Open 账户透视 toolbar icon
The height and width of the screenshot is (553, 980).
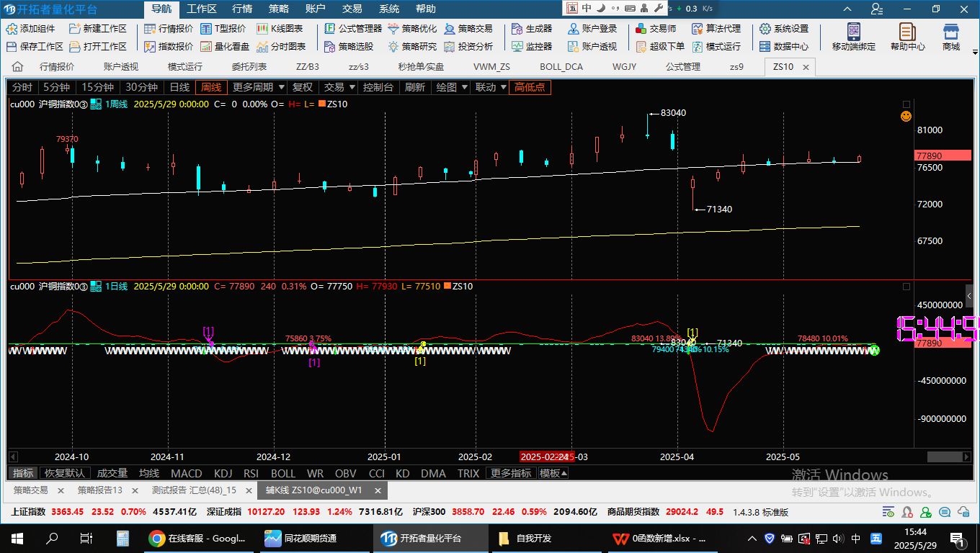click(574, 46)
